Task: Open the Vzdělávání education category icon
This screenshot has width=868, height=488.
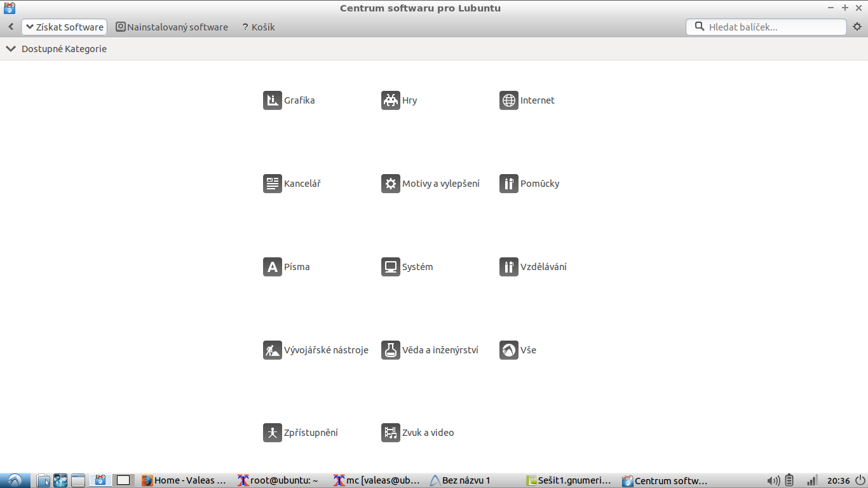Action: [509, 267]
